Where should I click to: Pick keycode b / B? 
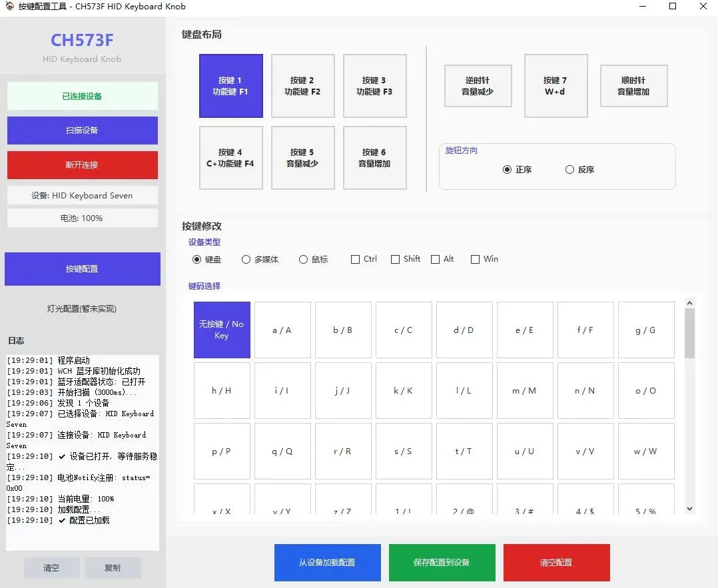(344, 330)
